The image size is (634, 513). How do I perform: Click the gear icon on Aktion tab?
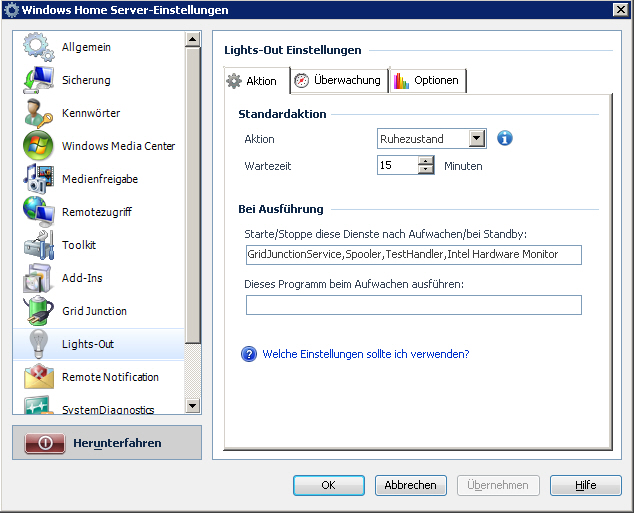click(234, 81)
